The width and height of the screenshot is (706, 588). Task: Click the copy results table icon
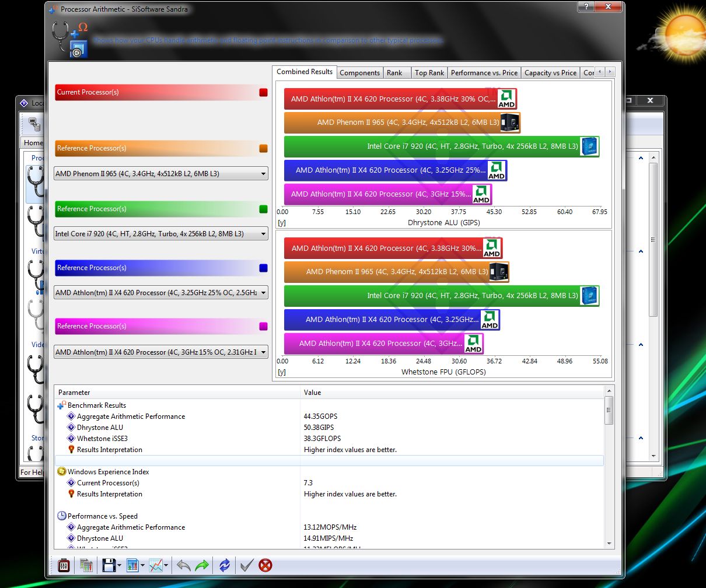(86, 565)
